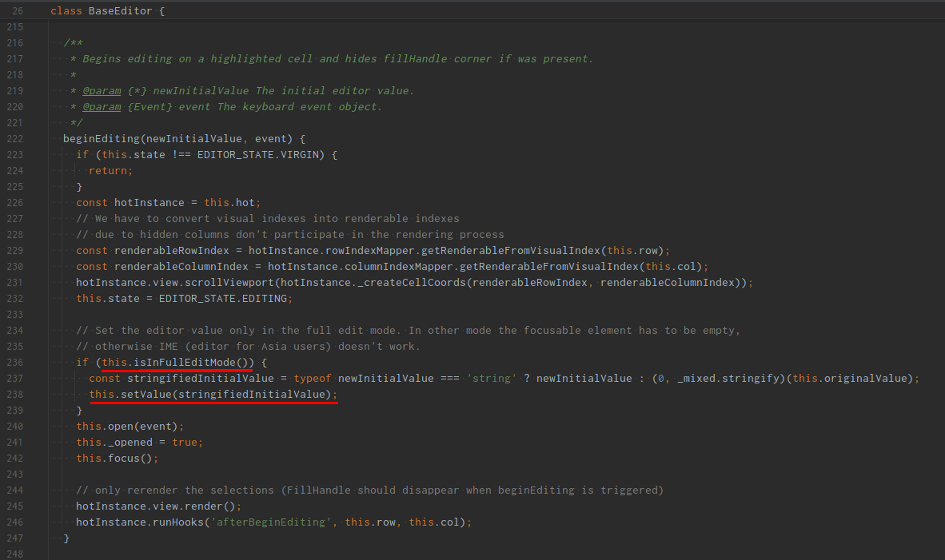Image resolution: width=945 pixels, height=560 pixels.
Task: Click 'hotInstance.view.render();' statement
Action: click(158, 506)
